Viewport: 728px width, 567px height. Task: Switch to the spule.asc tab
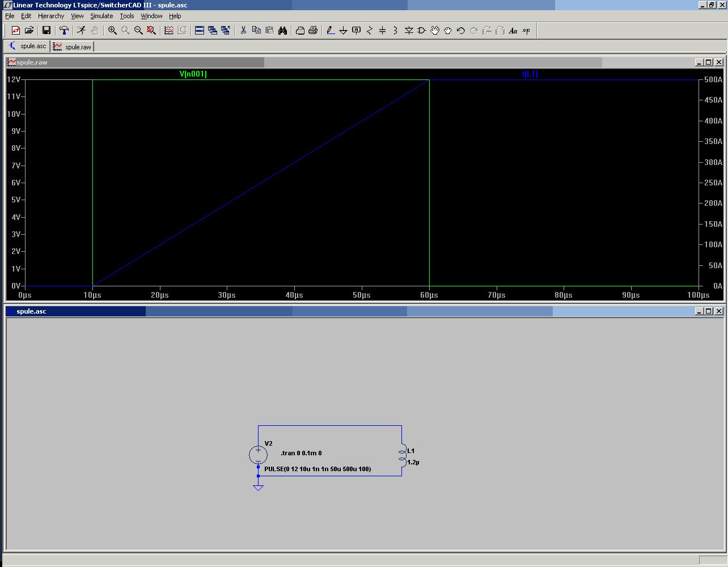(x=28, y=46)
